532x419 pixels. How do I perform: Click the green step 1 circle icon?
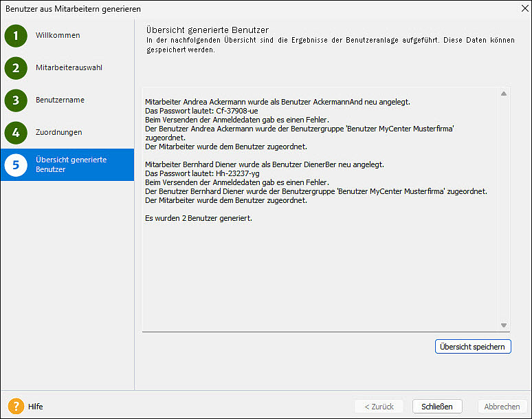tap(16, 36)
